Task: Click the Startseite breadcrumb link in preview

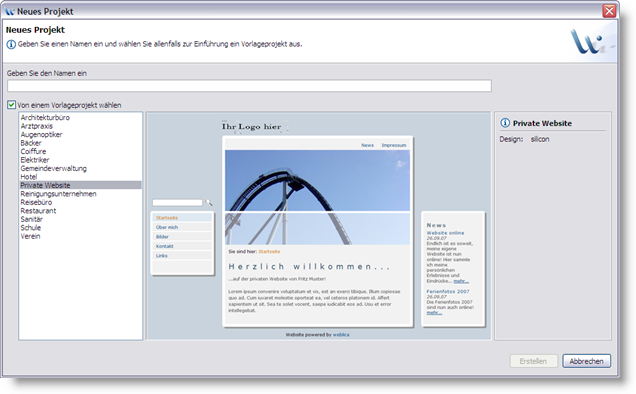Action: point(269,252)
